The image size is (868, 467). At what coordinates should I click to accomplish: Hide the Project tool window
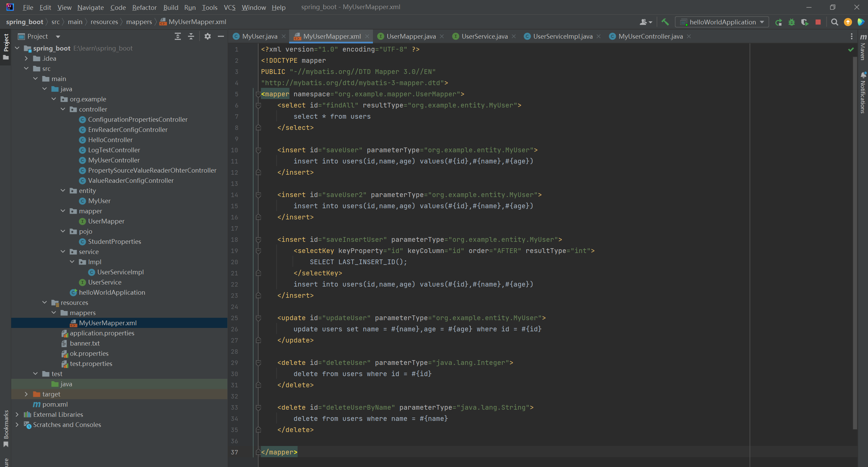[x=221, y=36]
